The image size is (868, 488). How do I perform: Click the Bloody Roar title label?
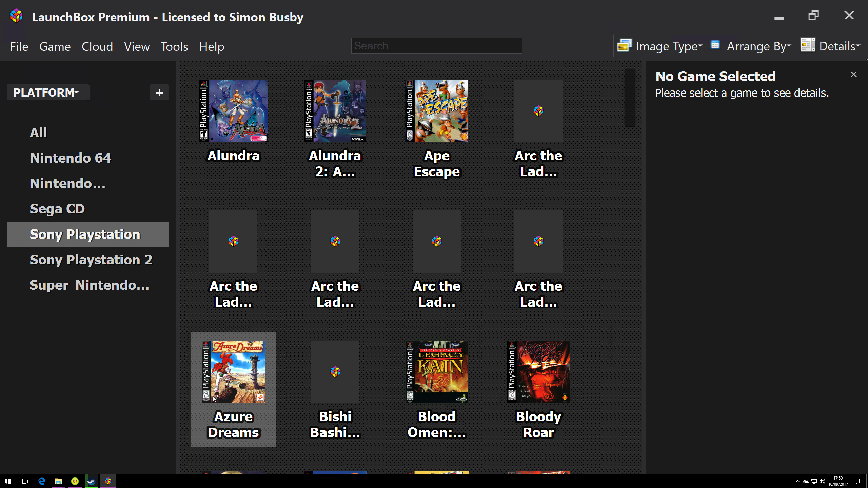pos(538,425)
